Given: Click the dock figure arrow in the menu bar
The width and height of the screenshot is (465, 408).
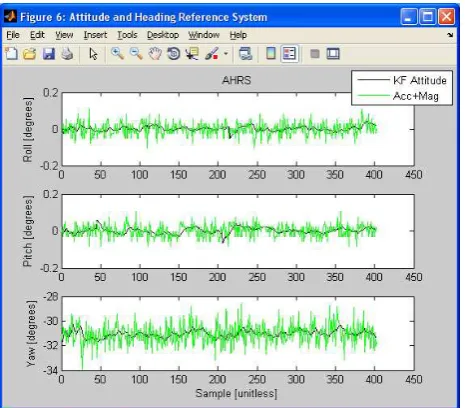Looking at the screenshot, I should 450,35.
